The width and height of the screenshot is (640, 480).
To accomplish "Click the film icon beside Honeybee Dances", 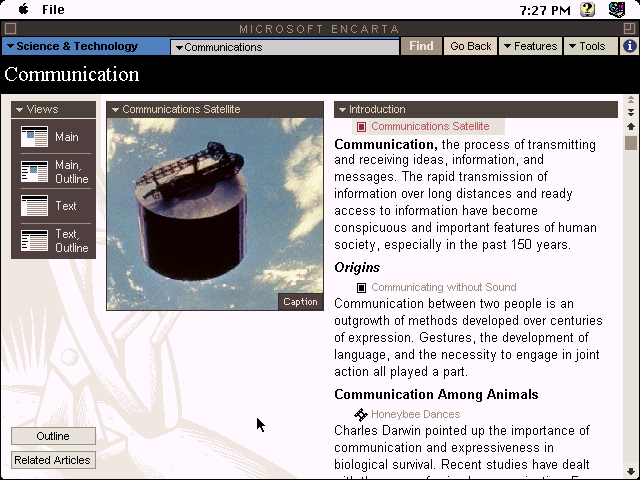I will coord(361,414).
